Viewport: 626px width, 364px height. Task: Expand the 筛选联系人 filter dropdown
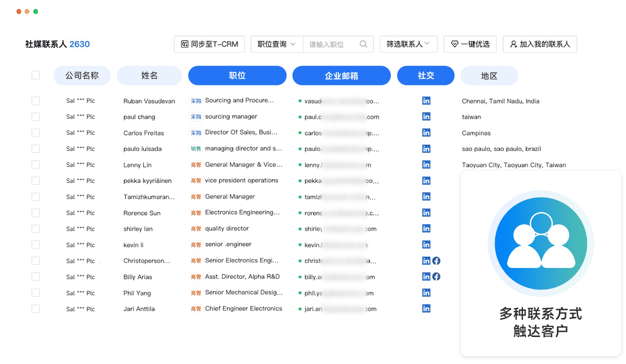[x=408, y=44]
